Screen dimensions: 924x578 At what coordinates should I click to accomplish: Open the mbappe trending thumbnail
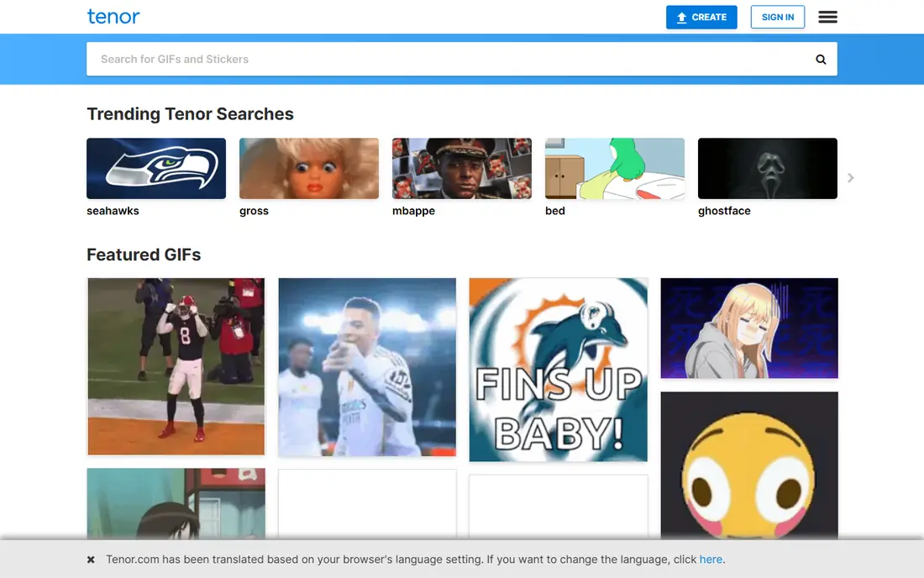coord(462,169)
